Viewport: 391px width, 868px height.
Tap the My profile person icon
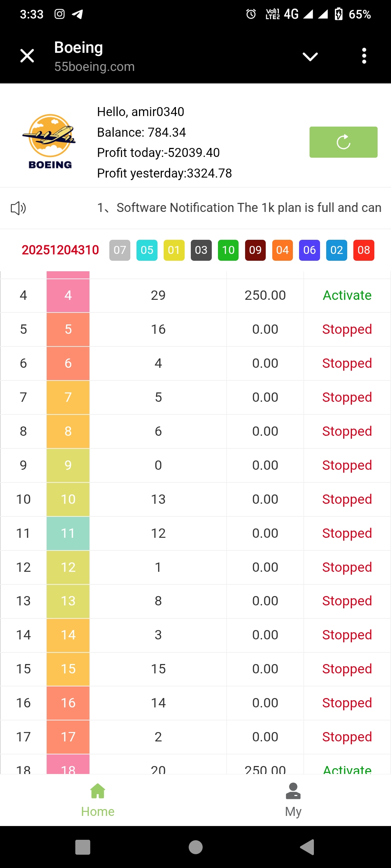pos(293,791)
